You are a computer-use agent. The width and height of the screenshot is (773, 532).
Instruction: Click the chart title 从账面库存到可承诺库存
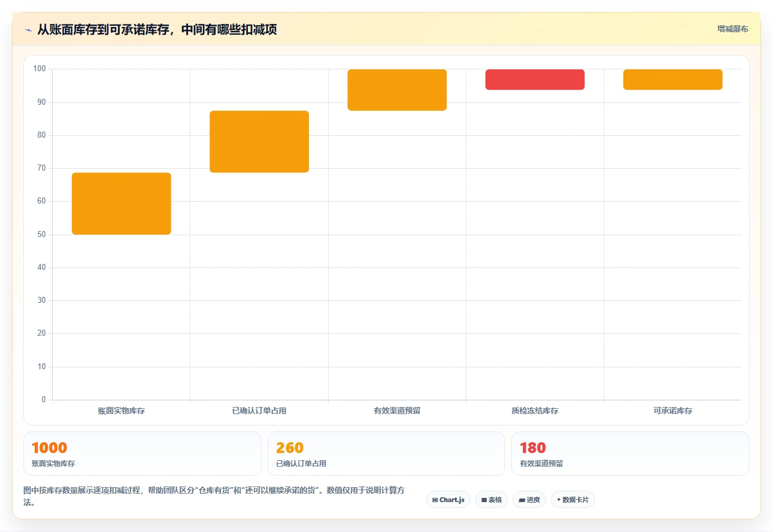coord(157,29)
